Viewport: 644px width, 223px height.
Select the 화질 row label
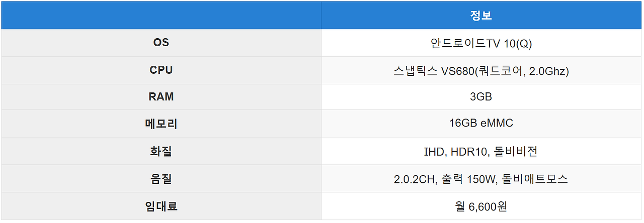coord(161,151)
